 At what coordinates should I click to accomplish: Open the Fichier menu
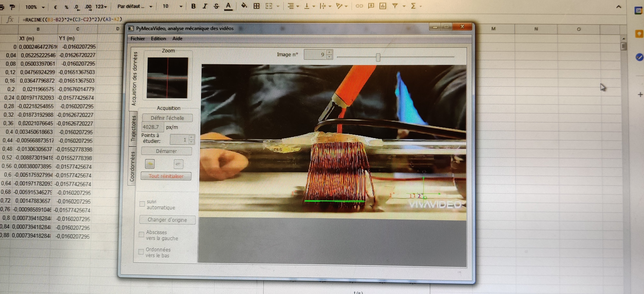pyautogui.click(x=137, y=39)
